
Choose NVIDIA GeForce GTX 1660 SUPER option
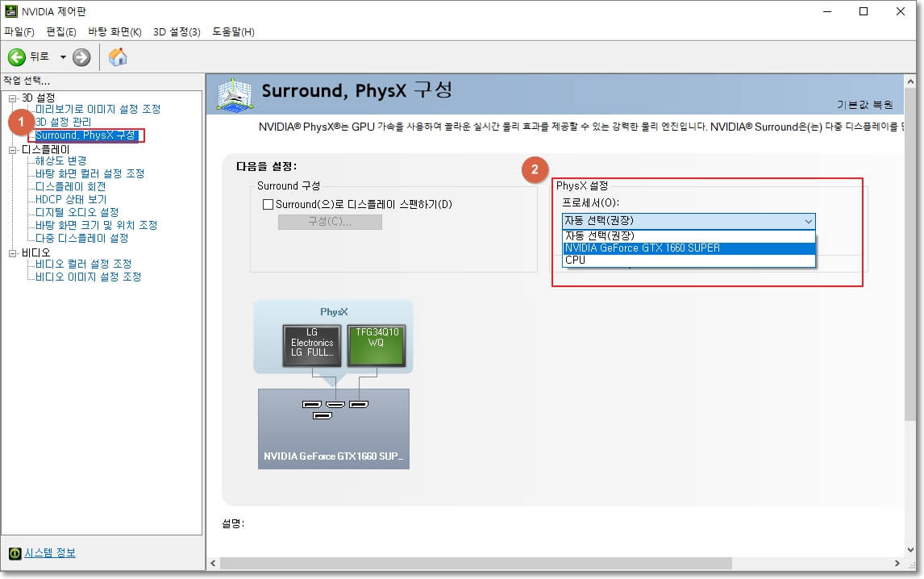pyautogui.click(x=689, y=248)
